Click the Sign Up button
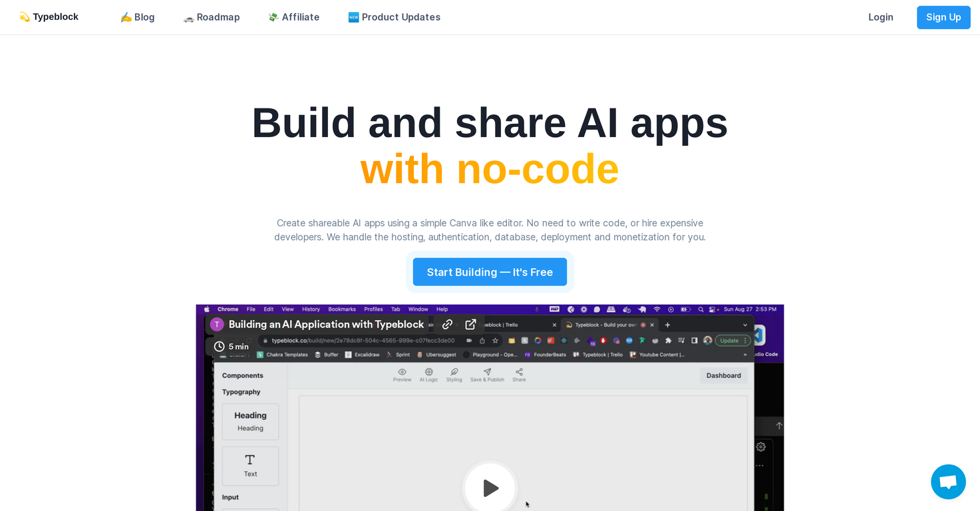Image resolution: width=980 pixels, height=511 pixels. 943,17
